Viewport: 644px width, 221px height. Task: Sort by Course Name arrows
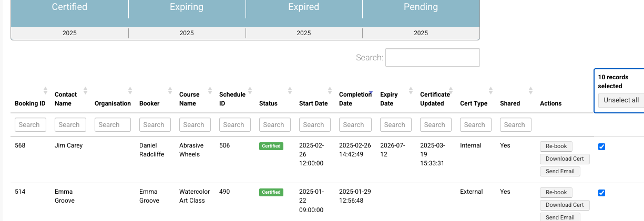(210, 90)
